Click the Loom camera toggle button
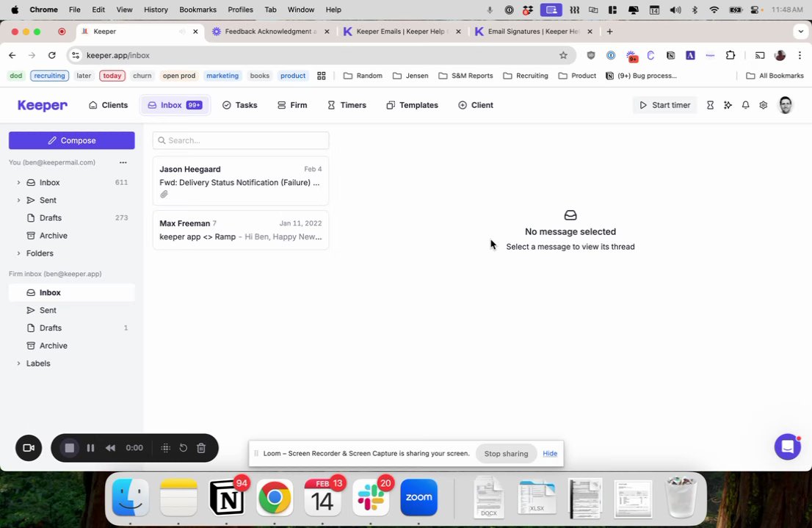The height and width of the screenshot is (528, 812). (x=29, y=448)
